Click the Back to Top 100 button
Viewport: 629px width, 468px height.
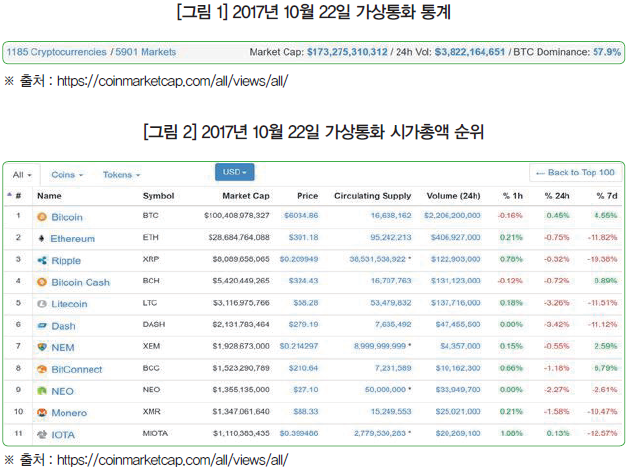[x=575, y=173]
